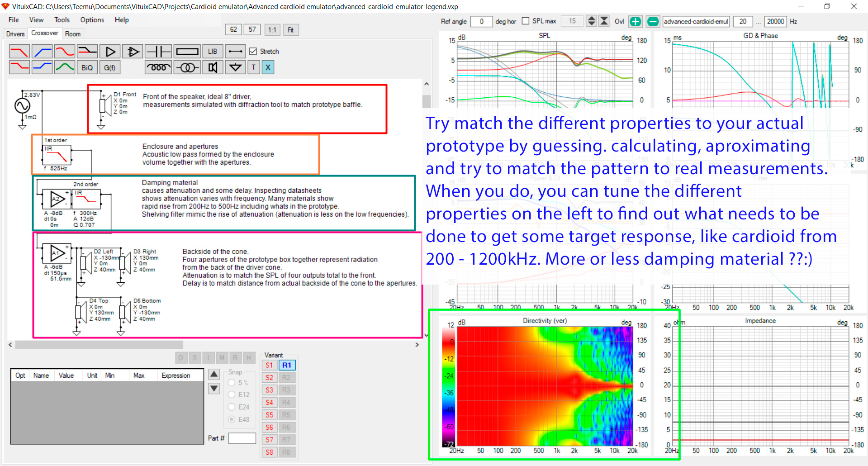Adjust SPL max value with the stepper arrows
868x466 pixels.
591,21
